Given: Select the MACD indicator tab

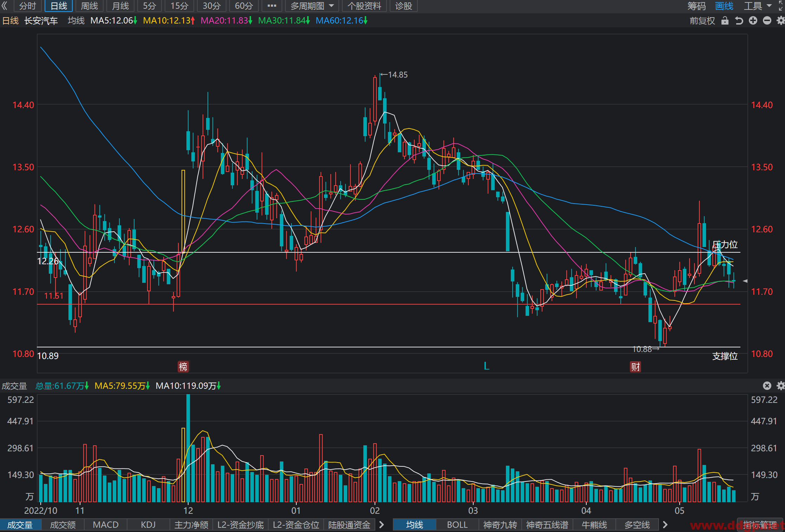Looking at the screenshot, I should (x=106, y=525).
